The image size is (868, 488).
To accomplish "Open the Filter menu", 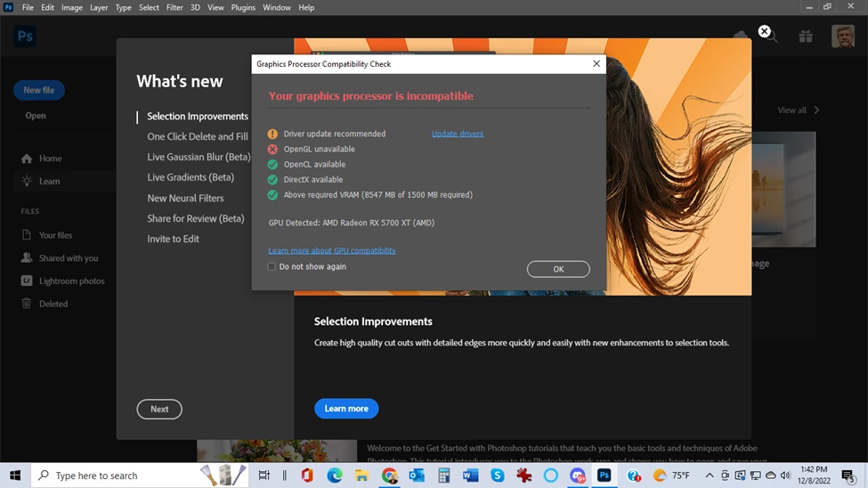I will [174, 8].
